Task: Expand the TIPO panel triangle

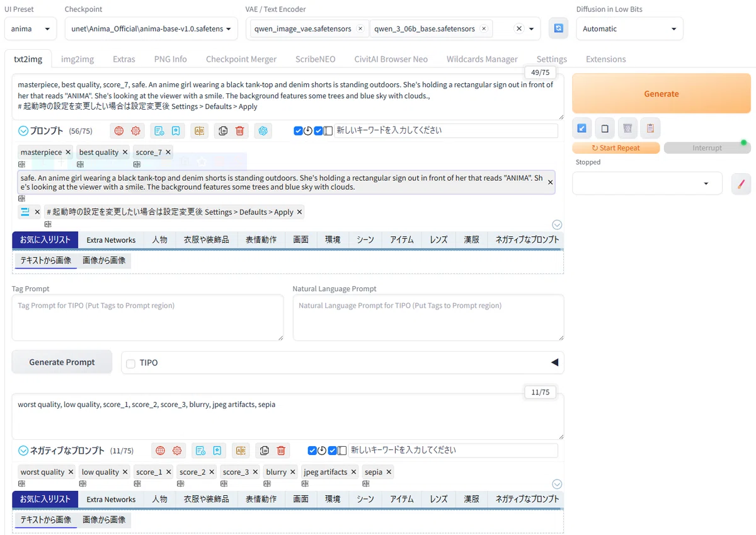Action: pyautogui.click(x=554, y=362)
